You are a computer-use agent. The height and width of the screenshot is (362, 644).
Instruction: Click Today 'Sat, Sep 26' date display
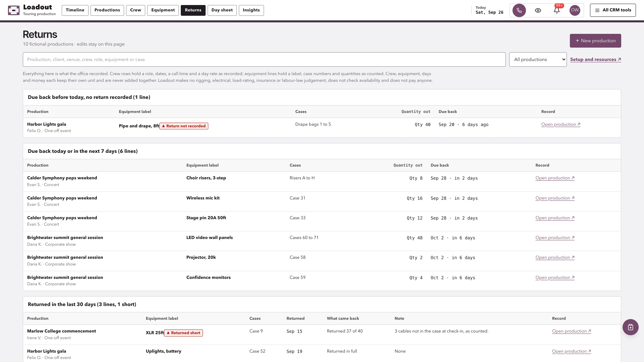(489, 12)
